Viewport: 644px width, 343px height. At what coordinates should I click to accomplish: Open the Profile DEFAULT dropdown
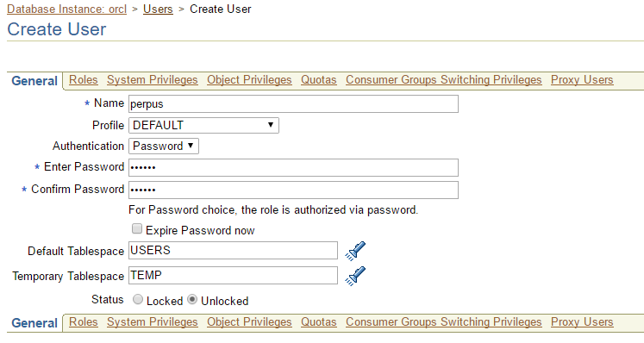tap(203, 125)
